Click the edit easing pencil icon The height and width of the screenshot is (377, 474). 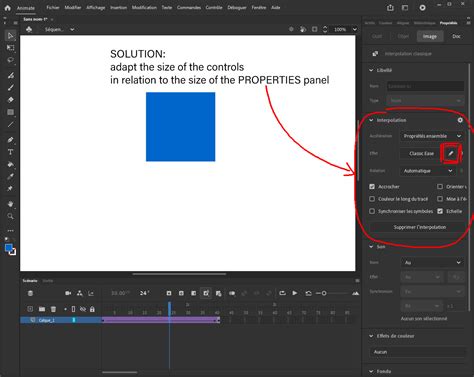(450, 153)
